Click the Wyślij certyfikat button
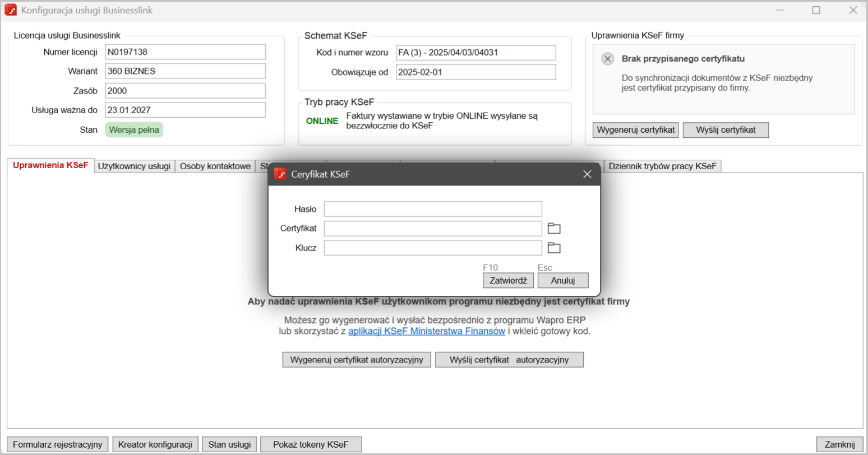The image size is (868, 455). coord(726,130)
